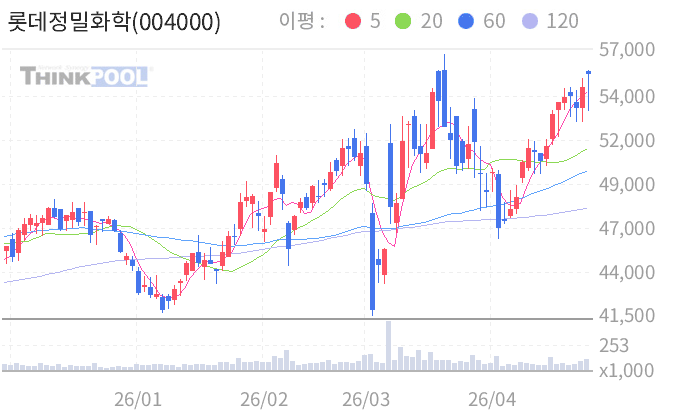Click the 54,000 price axis label
686x420 pixels.
(626, 97)
